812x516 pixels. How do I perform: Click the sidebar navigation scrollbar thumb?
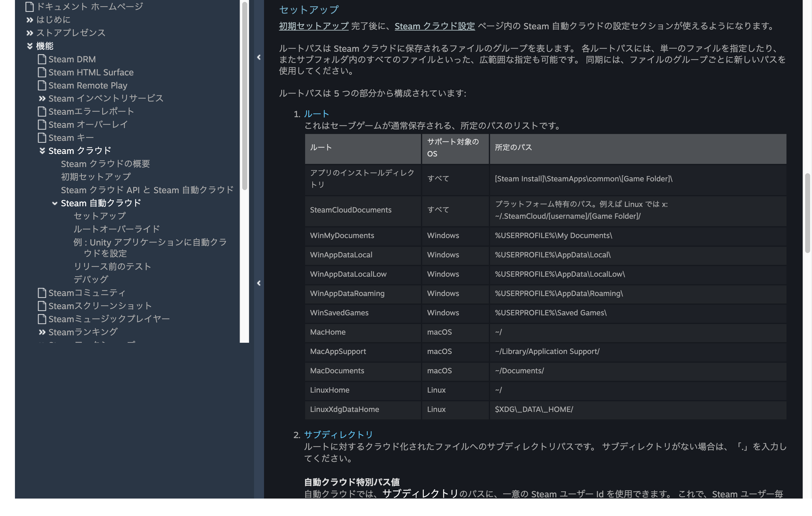245,96
